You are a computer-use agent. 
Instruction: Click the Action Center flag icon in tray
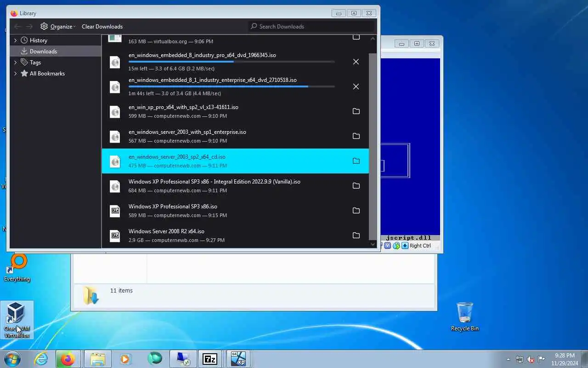[x=542, y=359]
